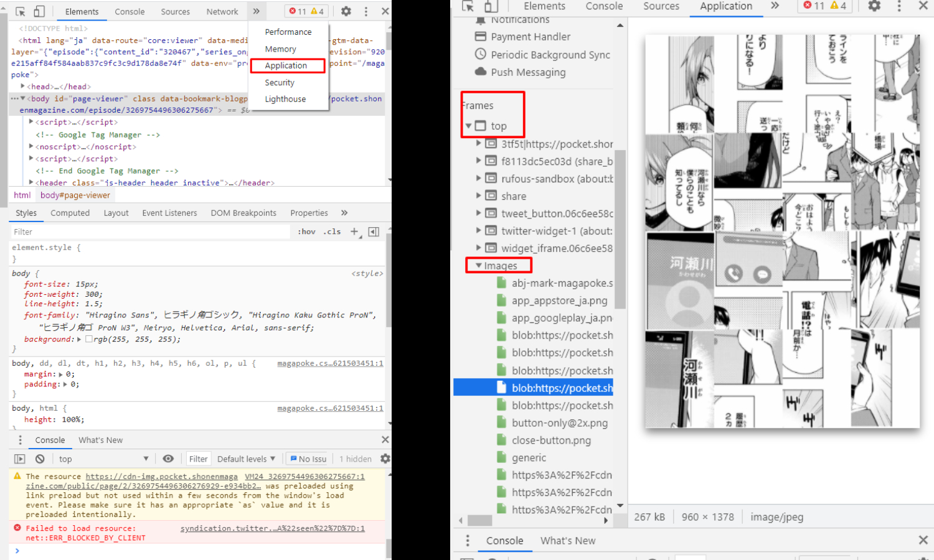Viewport: 934px width, 560px height.
Task: Expand the header element in the DOM tree
Action: coord(31,182)
